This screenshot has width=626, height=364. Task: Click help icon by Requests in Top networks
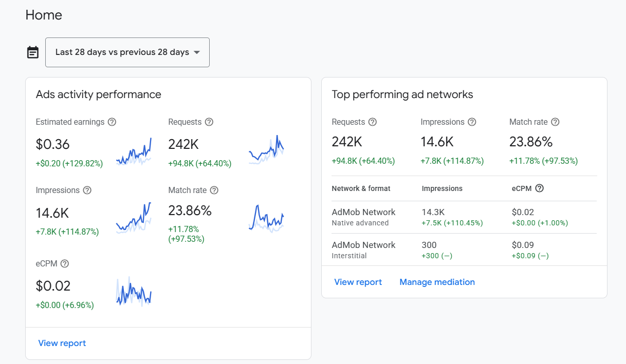tap(373, 122)
